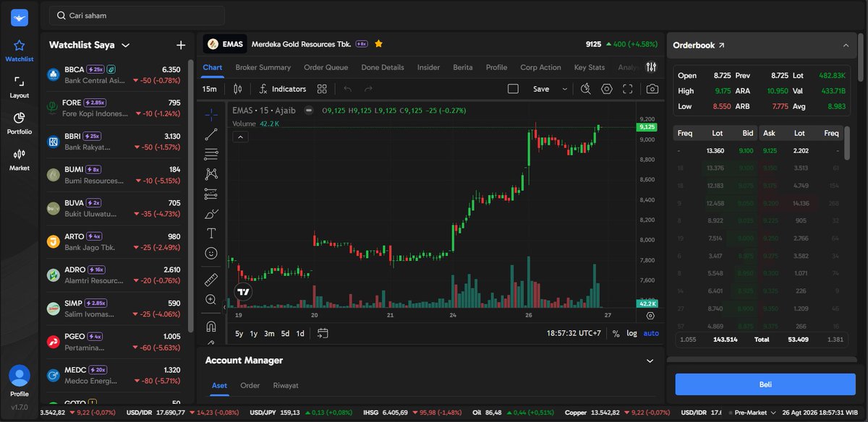Switch the chart to fullscreen mode
868x422 pixels.
(628, 89)
